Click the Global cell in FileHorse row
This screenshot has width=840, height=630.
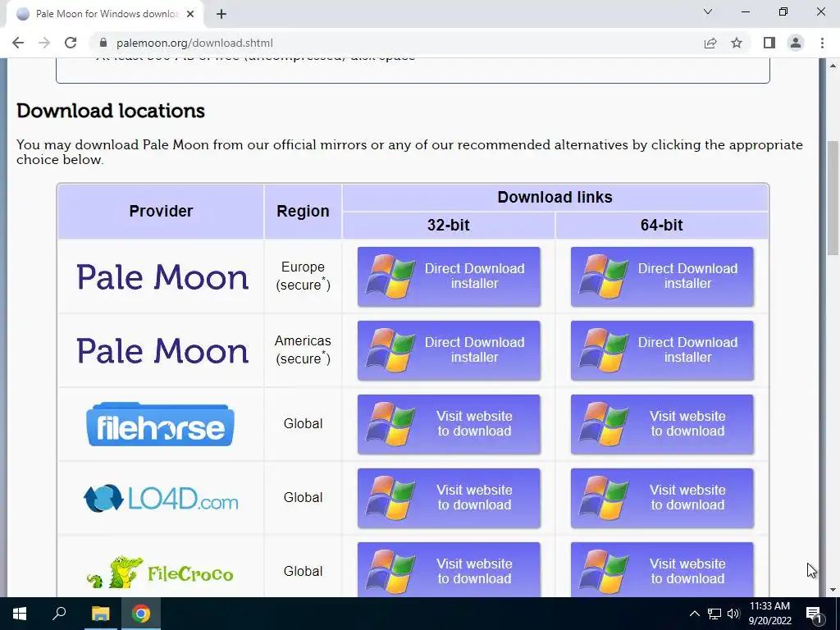click(303, 424)
